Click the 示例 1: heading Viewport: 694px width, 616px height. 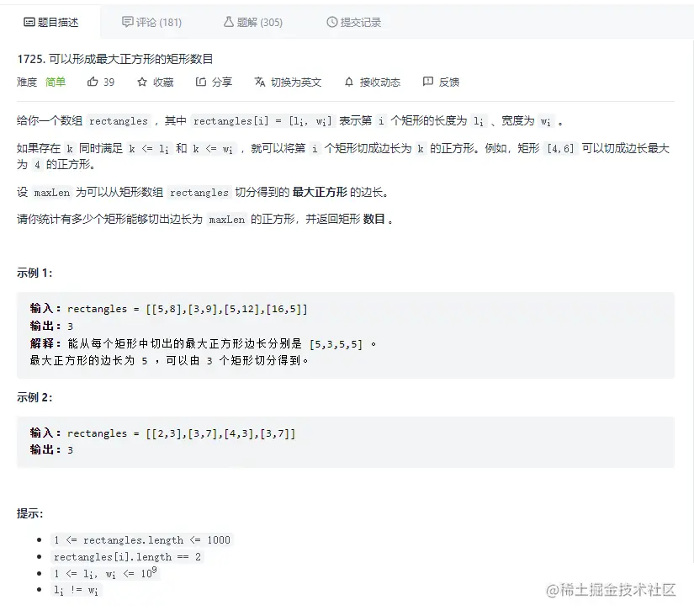[x=34, y=273]
